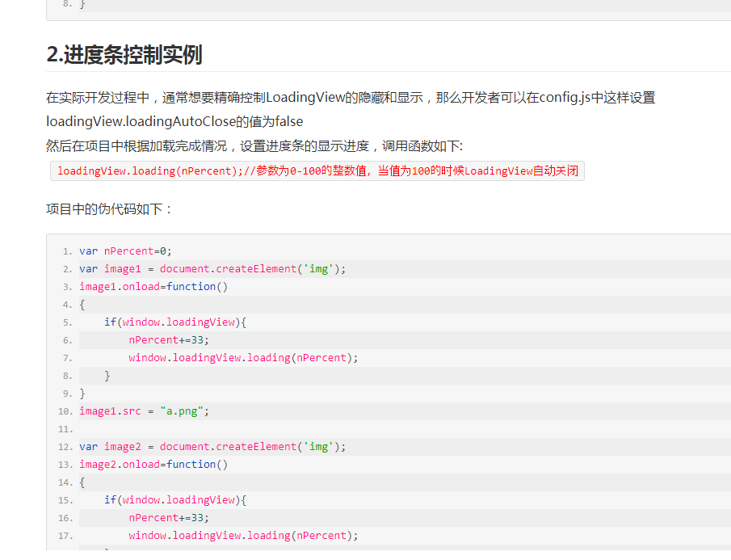This screenshot has width=731, height=560.
Task: Click if(window.loadingView) on line 5
Action: tap(175, 322)
